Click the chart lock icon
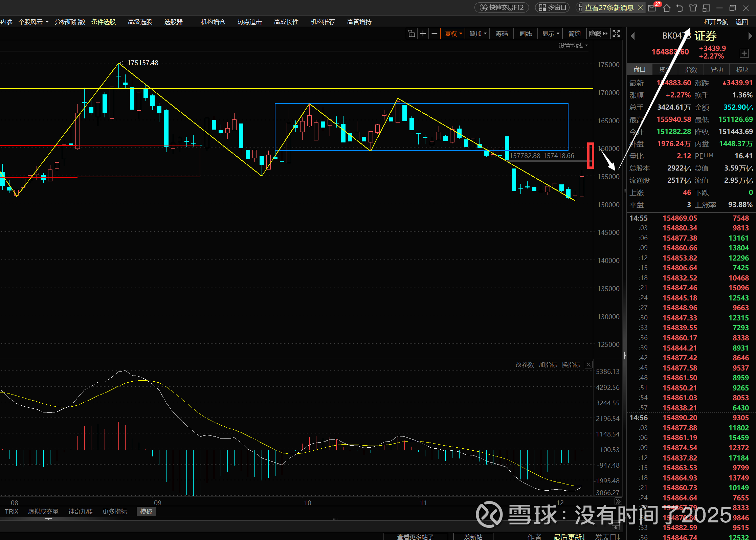 [x=412, y=33]
